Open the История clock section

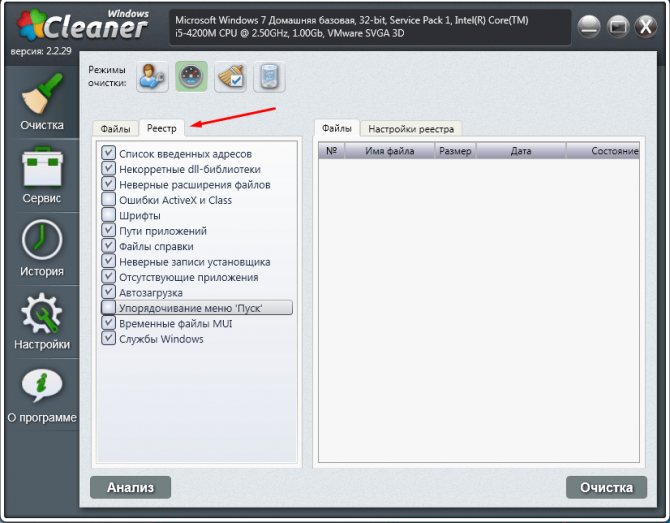point(42,248)
